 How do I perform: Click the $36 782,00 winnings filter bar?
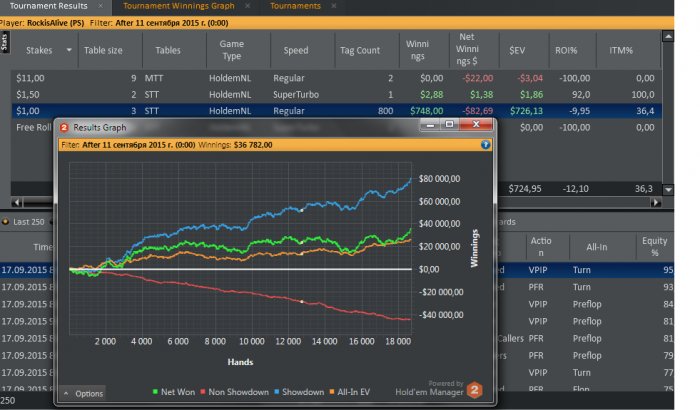(x=275, y=145)
